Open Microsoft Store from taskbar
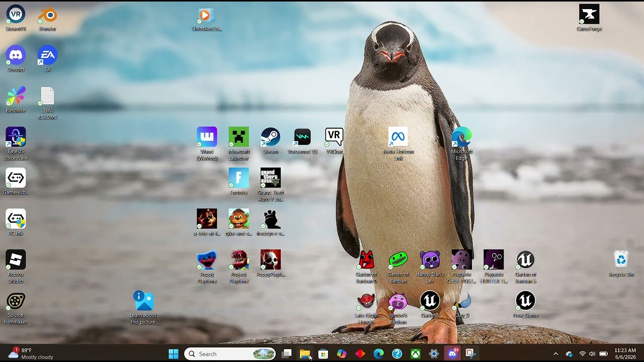 click(x=324, y=354)
